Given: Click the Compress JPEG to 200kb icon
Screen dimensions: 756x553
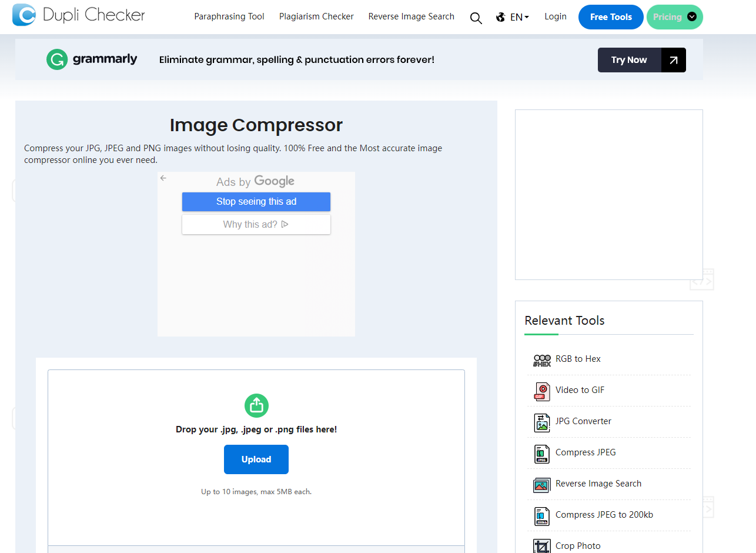Looking at the screenshot, I should [542, 516].
